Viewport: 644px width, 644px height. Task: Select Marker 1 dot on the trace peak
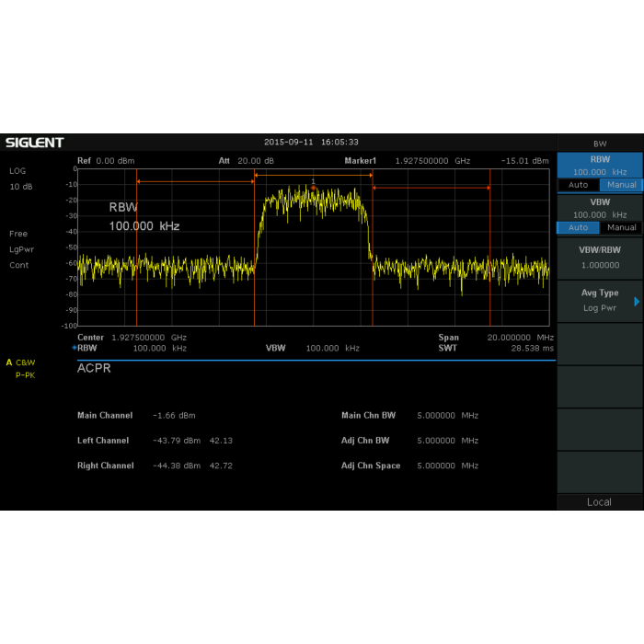314,187
